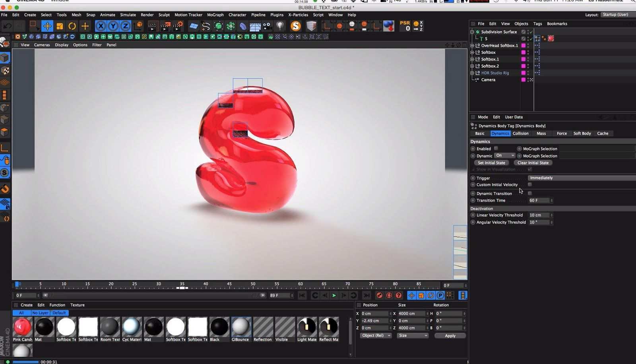Switch to the Soft Body tab

pos(582,134)
